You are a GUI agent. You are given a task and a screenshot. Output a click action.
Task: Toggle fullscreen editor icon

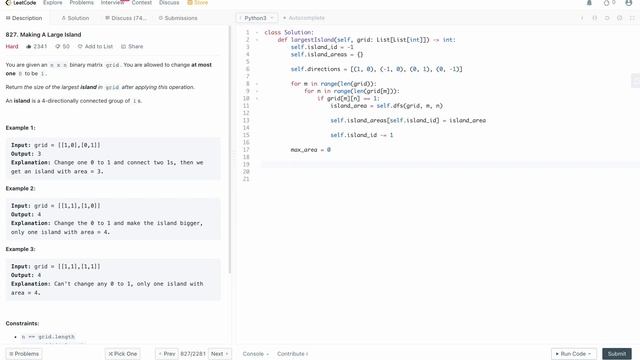coord(632,18)
